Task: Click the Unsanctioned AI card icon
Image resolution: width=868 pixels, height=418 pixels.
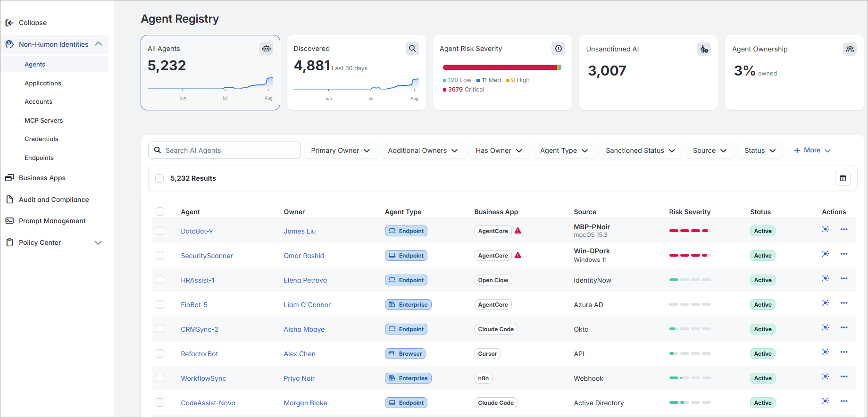Action: tap(704, 49)
